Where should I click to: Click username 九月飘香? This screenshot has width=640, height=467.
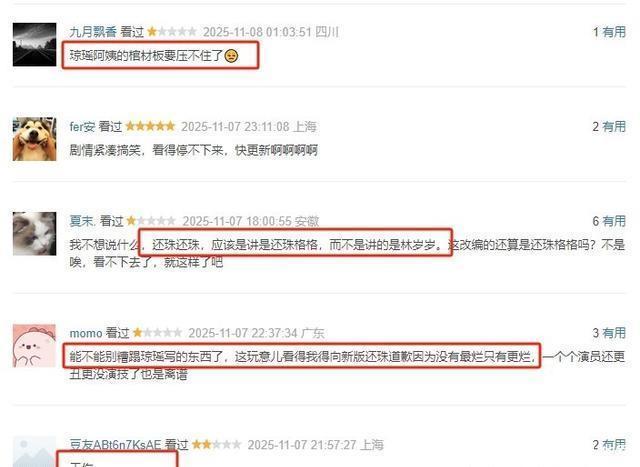tap(93, 32)
